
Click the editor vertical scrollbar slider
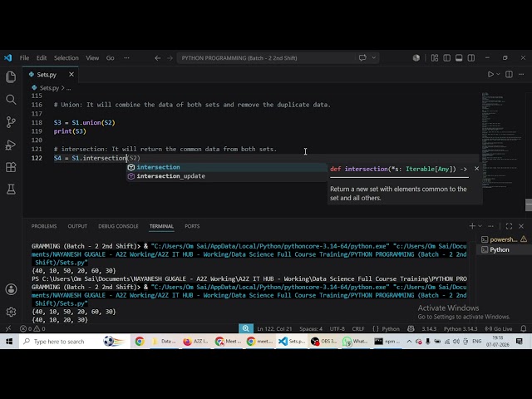(x=529, y=205)
